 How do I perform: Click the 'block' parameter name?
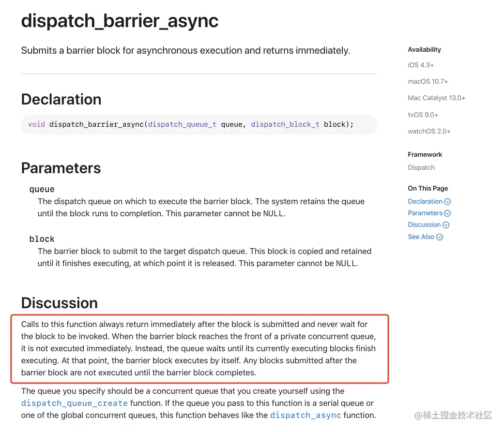click(42, 239)
